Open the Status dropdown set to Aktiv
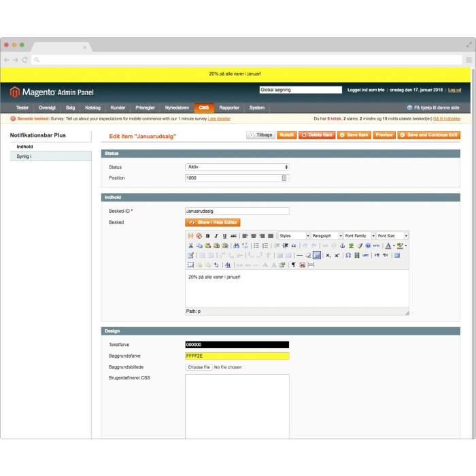 (x=237, y=167)
